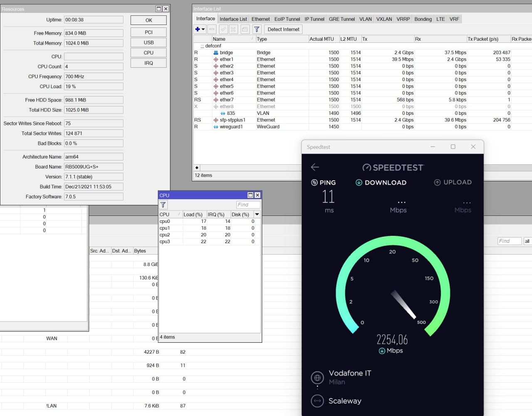Image resolution: width=532 pixels, height=416 pixels.
Task: Click the Scaleway server icon in Speedtest
Action: coord(318,401)
